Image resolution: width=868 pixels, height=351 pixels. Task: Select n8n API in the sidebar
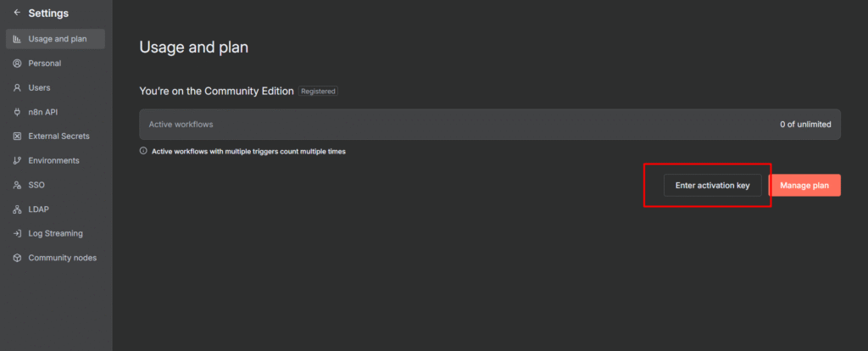[x=42, y=112]
